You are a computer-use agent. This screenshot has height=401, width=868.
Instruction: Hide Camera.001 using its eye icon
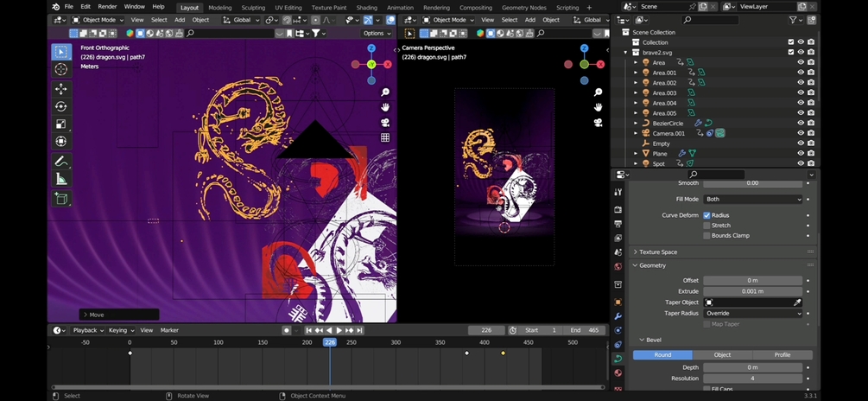tap(801, 133)
